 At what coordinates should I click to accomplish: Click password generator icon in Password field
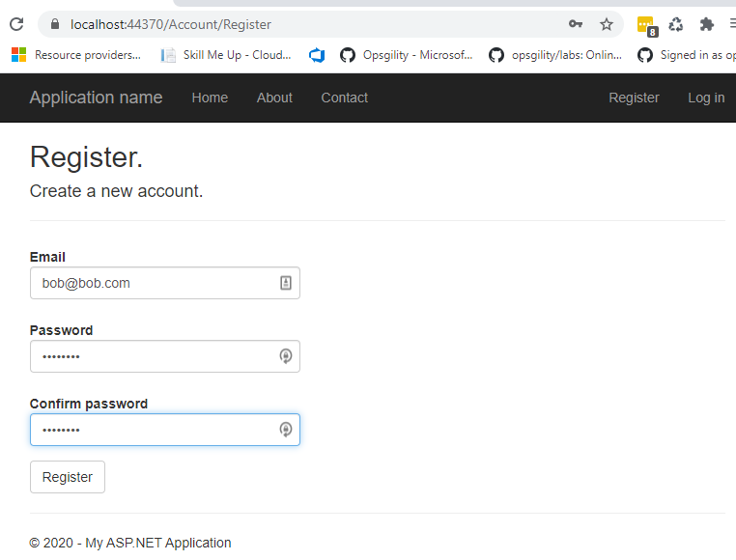(x=286, y=356)
